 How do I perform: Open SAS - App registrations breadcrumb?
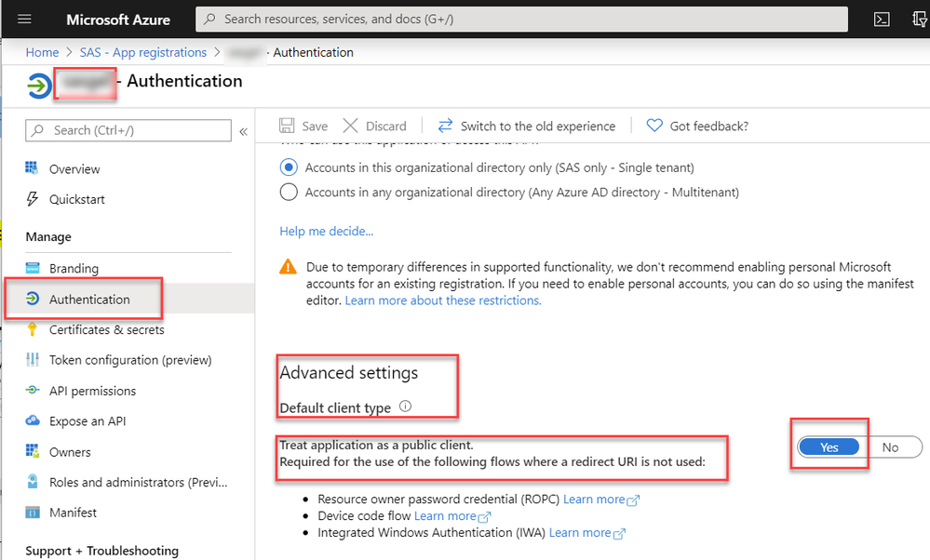142,53
